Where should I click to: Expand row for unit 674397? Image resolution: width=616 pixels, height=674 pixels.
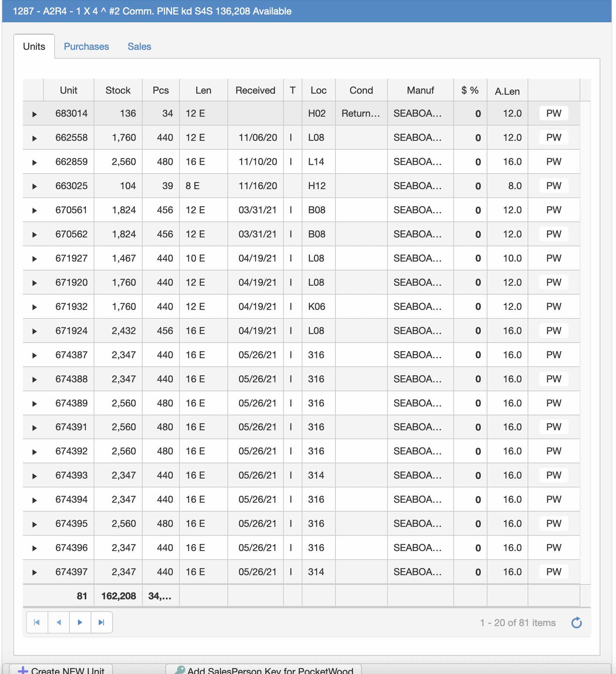(34, 573)
